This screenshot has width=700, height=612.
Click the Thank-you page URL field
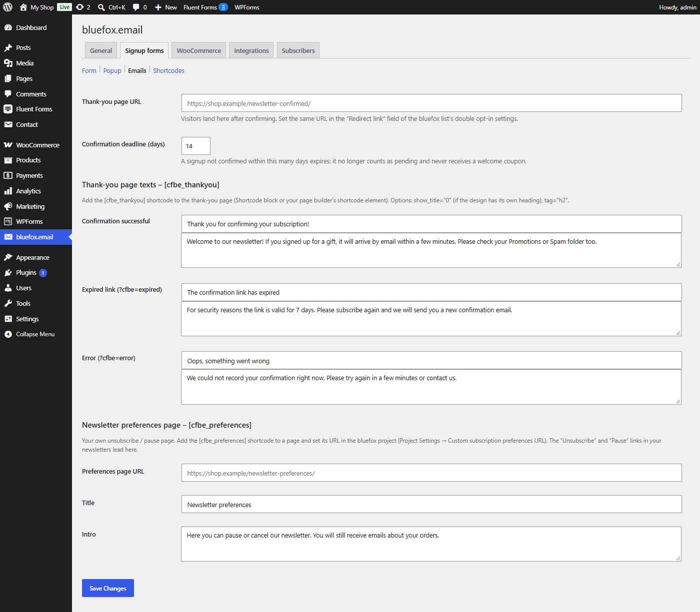click(431, 103)
